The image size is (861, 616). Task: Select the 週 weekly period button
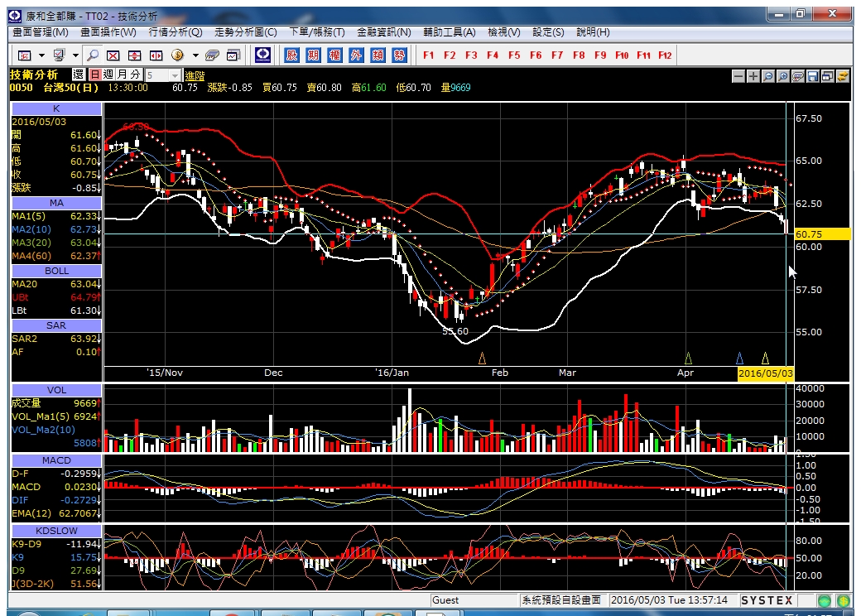tap(108, 75)
